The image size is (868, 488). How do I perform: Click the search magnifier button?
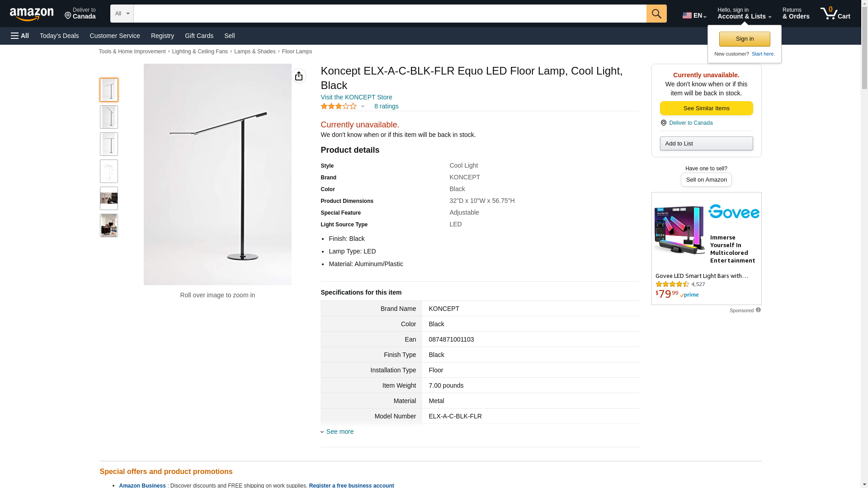[656, 14]
